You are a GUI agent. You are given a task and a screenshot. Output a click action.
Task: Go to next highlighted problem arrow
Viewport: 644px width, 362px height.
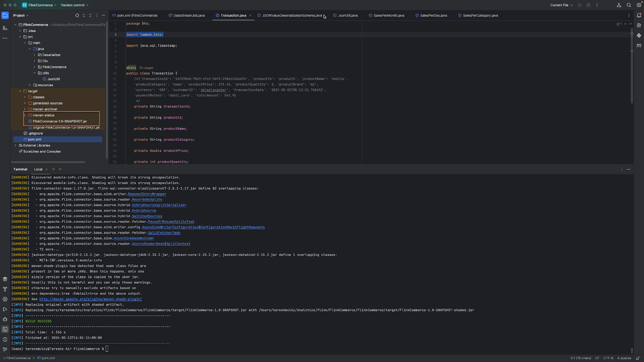[630, 24]
